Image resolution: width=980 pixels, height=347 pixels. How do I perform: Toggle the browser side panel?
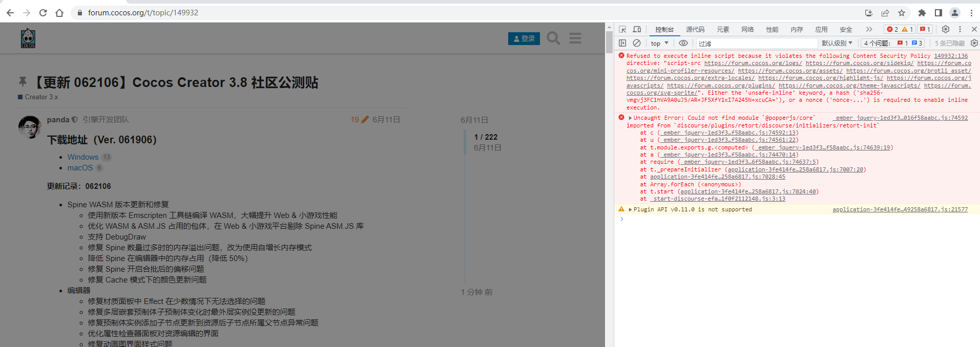click(939, 13)
